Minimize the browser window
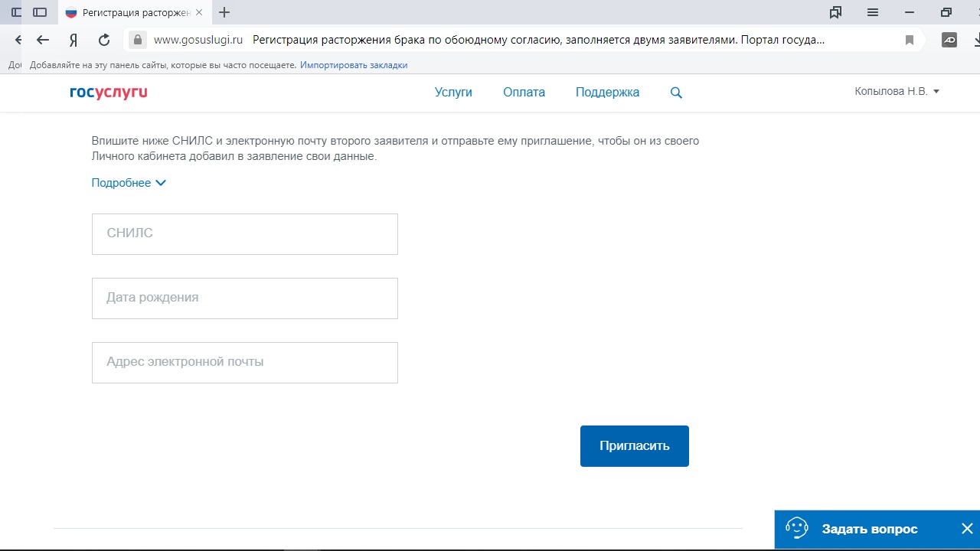The image size is (980, 551). 909,12
